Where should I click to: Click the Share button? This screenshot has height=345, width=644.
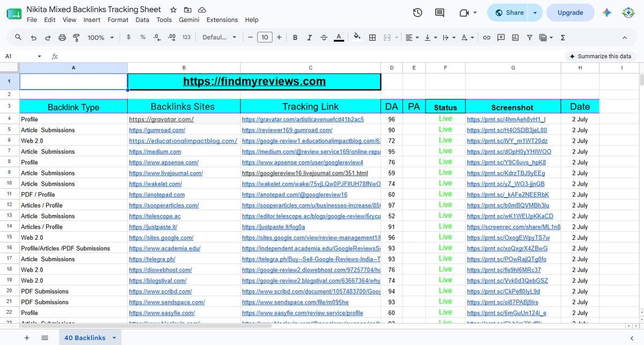click(508, 13)
